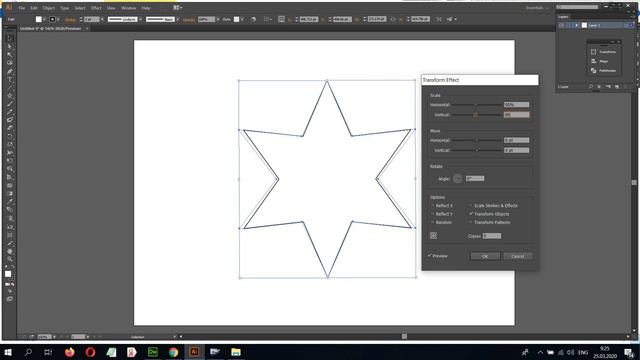This screenshot has width=640, height=360.
Task: Click the white fill color swatch in toolbox
Action: tap(8, 274)
